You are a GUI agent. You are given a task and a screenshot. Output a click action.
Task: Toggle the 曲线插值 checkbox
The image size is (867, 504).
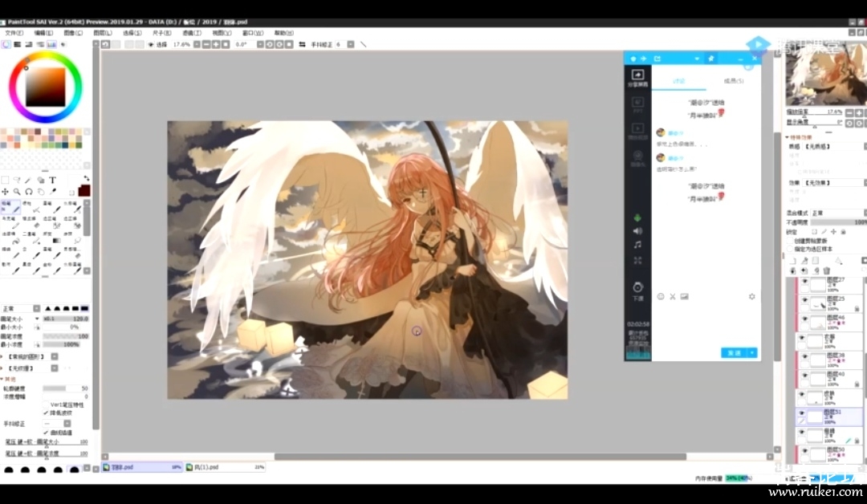coord(46,433)
